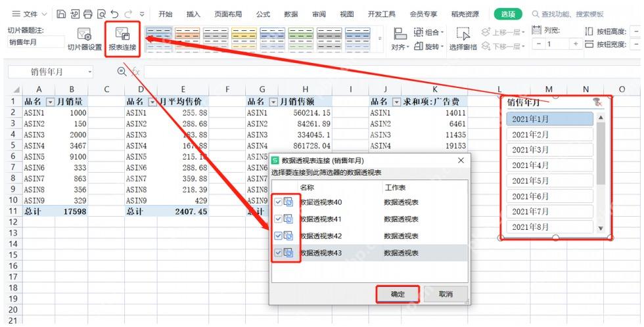
Task: Open the 开发工具 tab
Action: coord(382,14)
